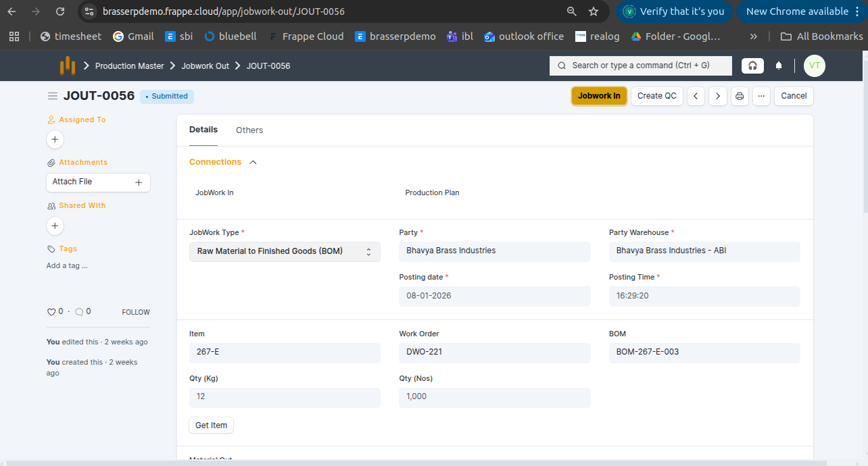
Task: Click the plus under Assigned To
Action: 55,140
